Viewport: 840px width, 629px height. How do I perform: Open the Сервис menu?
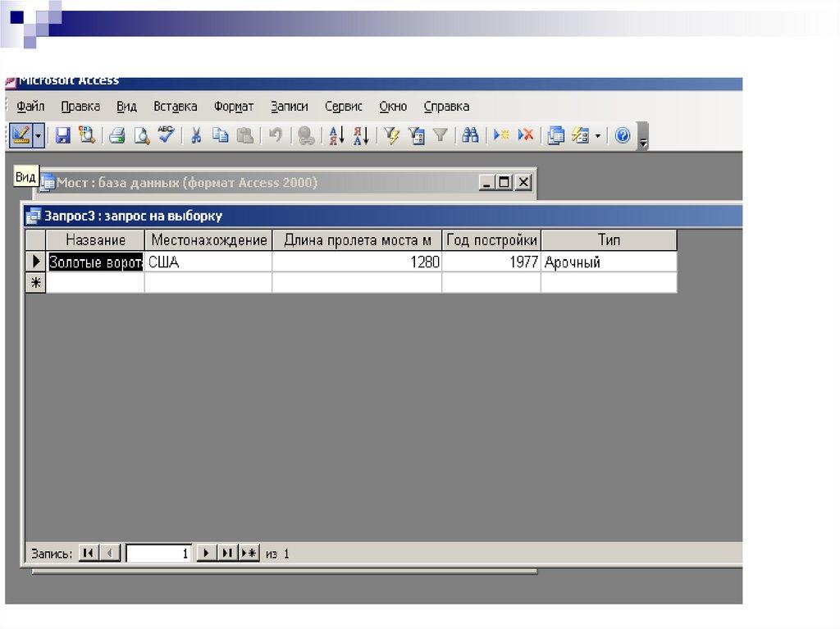tap(343, 107)
